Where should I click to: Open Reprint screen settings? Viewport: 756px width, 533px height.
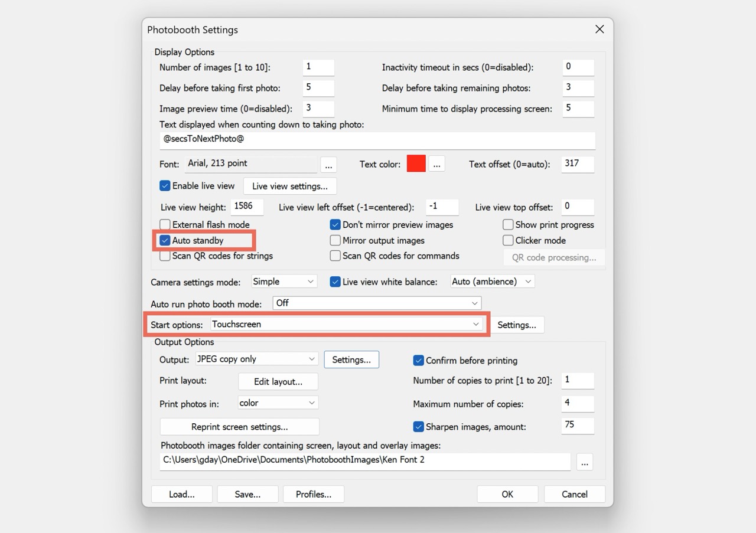coord(239,427)
